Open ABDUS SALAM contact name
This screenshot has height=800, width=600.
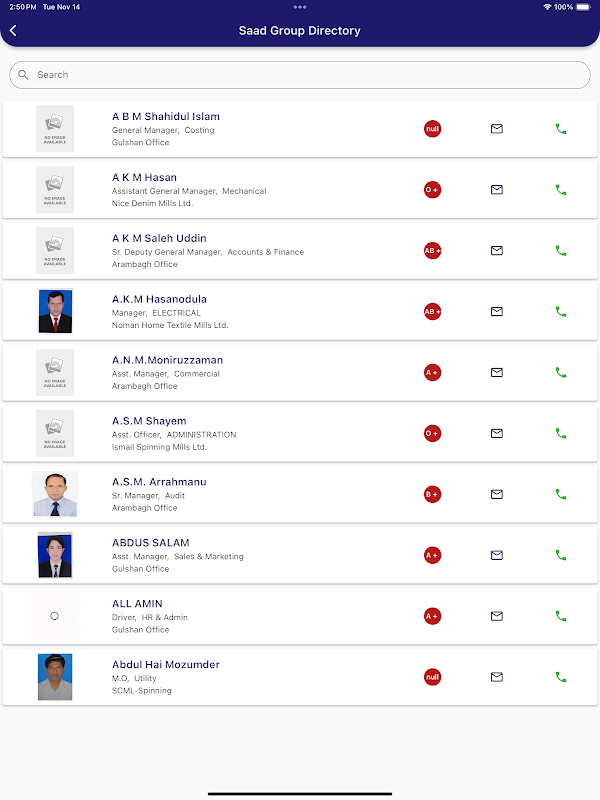pos(151,543)
